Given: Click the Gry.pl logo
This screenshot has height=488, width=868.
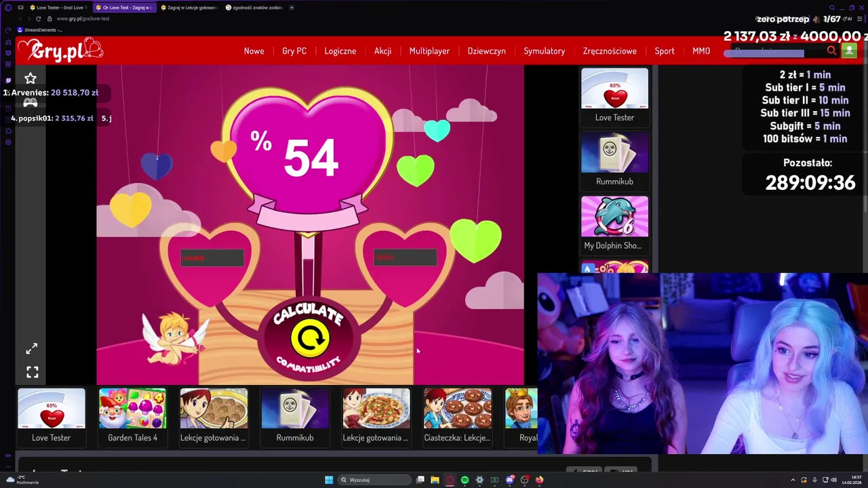Looking at the screenshot, I should pos(60,50).
